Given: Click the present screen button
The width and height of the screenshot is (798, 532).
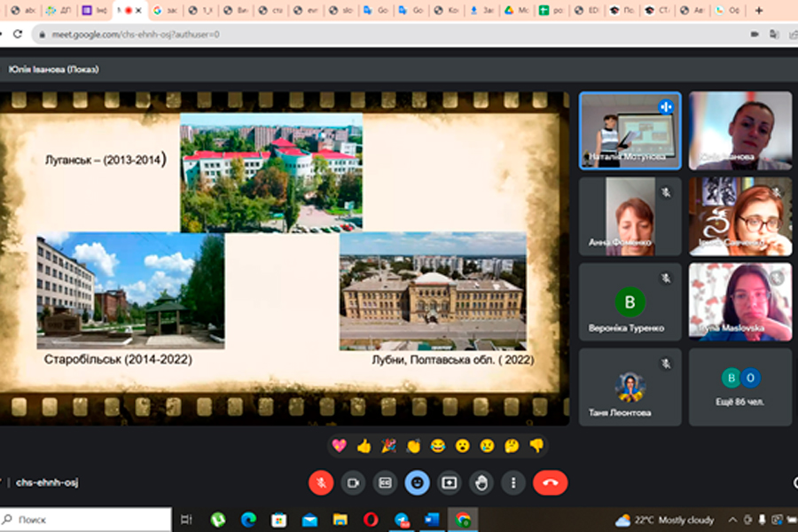Looking at the screenshot, I should 450,482.
